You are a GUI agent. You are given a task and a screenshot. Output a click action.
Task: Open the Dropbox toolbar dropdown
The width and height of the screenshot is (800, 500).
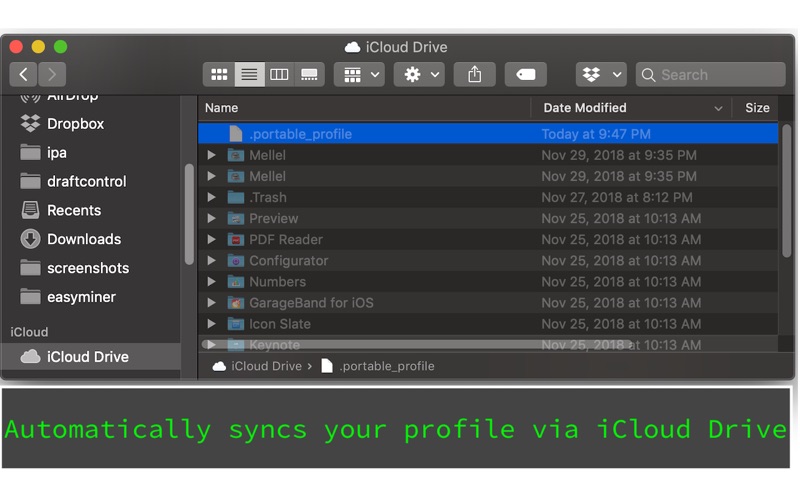601,74
